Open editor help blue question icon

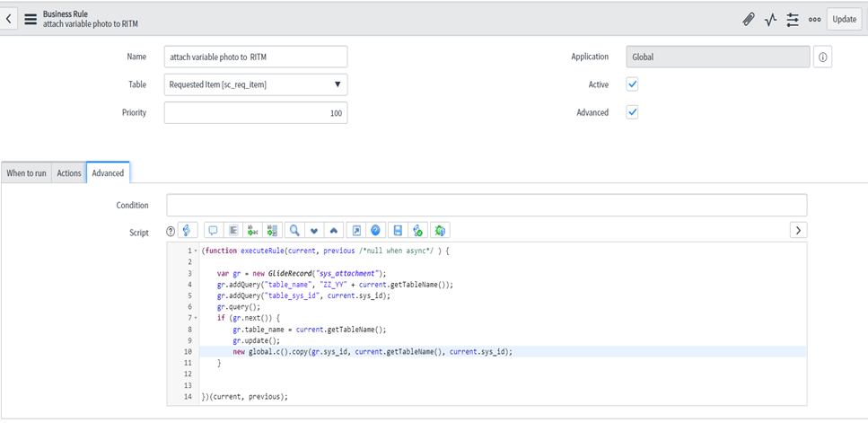[376, 230]
